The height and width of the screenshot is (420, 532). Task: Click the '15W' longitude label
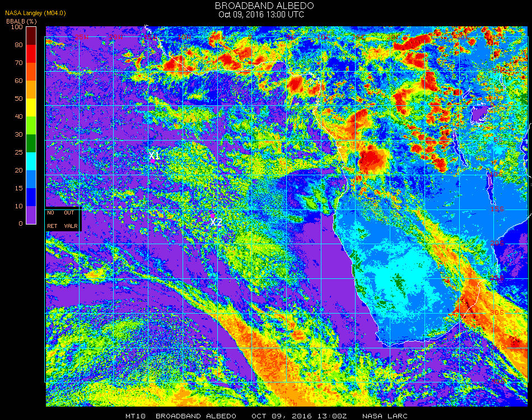(x=151, y=37)
